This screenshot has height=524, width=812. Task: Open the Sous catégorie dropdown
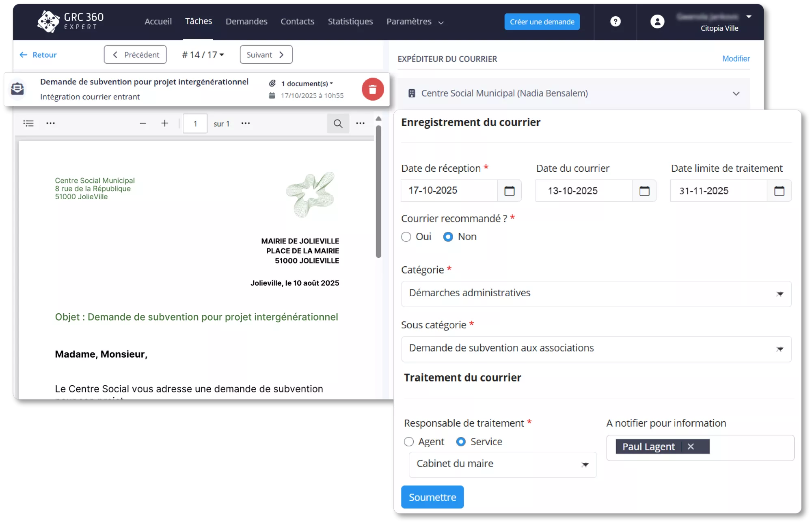(779, 349)
